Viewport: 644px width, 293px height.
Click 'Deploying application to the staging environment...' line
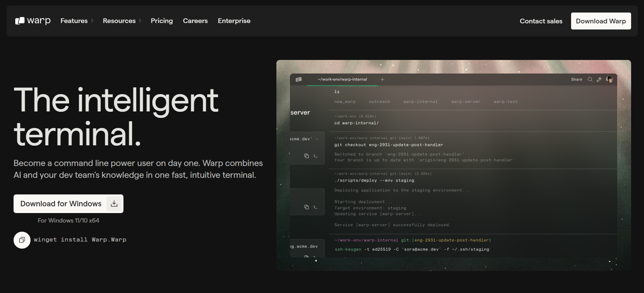coord(402,190)
